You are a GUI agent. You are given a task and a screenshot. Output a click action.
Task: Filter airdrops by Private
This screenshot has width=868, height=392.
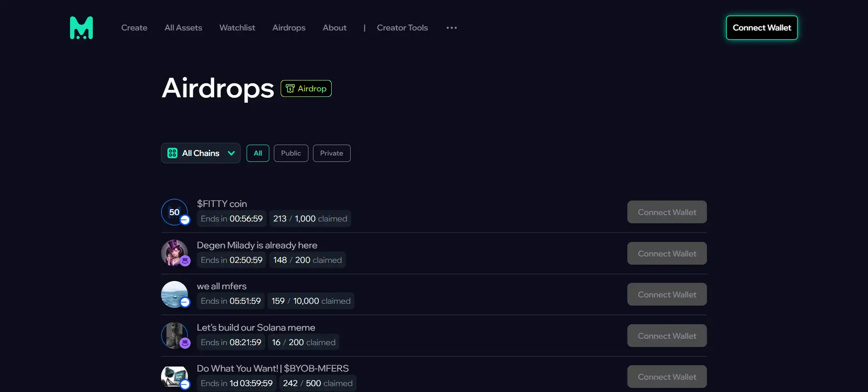pyautogui.click(x=332, y=153)
